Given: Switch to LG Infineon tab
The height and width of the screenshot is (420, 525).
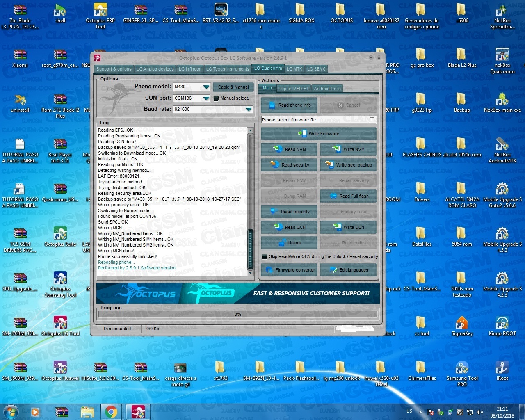Looking at the screenshot, I should coord(190,69).
